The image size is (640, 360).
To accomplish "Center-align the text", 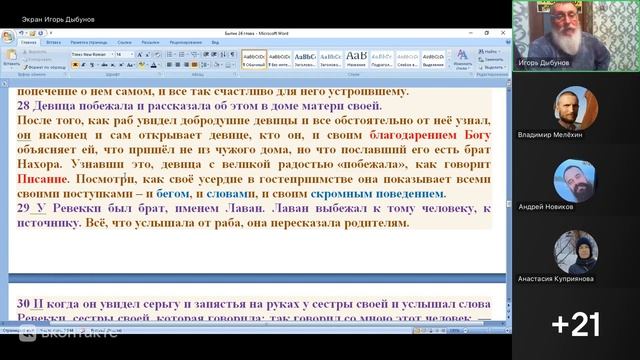I will tap(178, 65).
